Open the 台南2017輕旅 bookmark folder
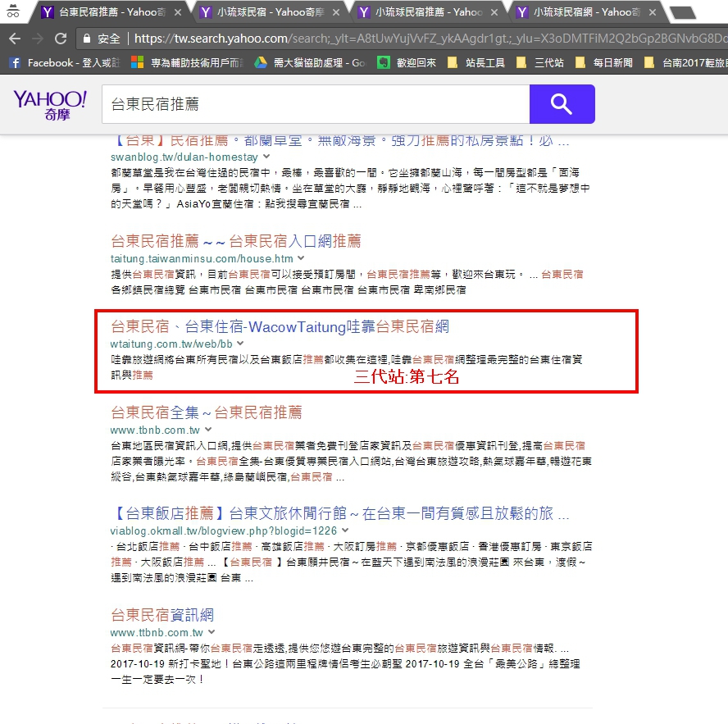Screen dimensions: 728x724 pos(685,62)
